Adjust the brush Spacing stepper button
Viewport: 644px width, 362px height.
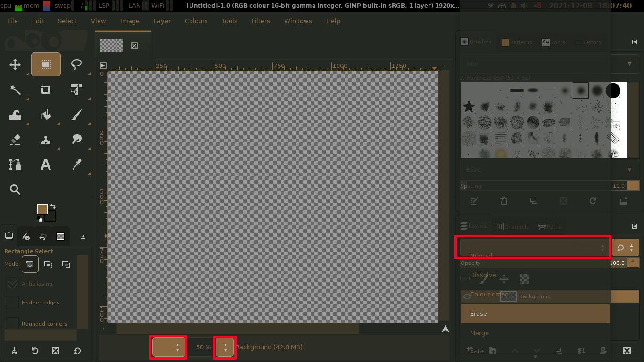(x=633, y=186)
